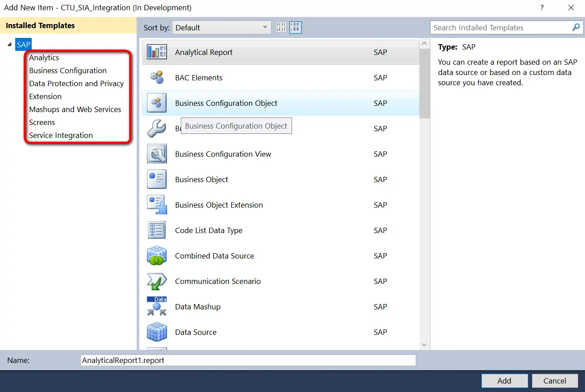Screen dimensions: 585x392
Task: Close the Add New Item dialog
Action: click(571, 8)
